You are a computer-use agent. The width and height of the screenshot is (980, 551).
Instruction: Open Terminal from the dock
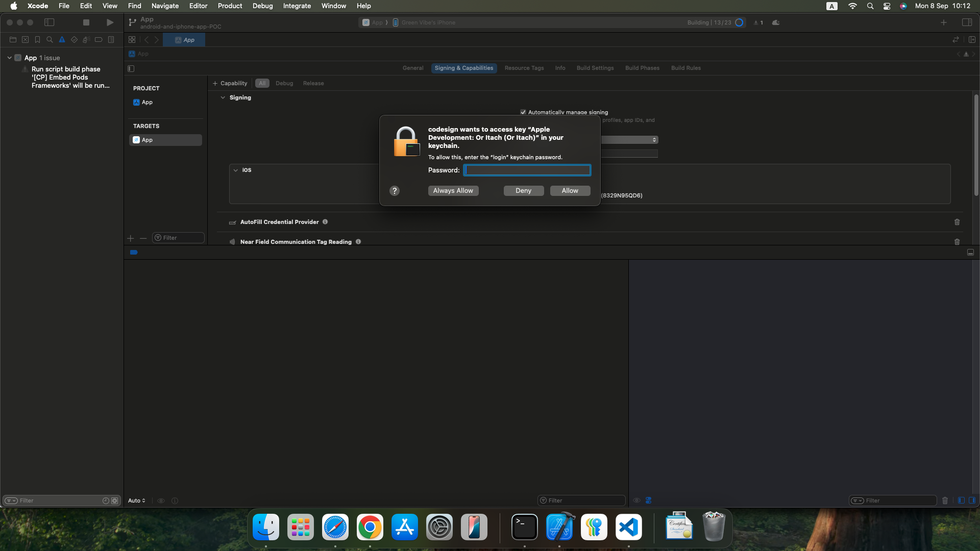pos(525,527)
